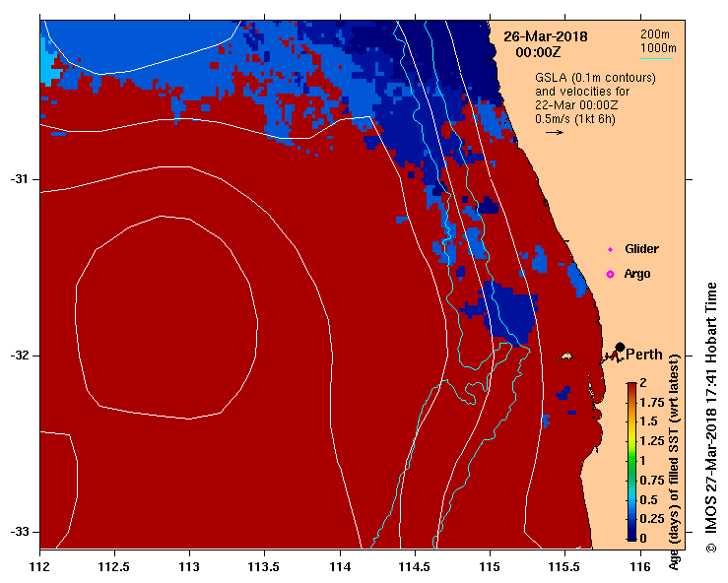
Task: Click the colorbar value '0.5'
Action: coord(649,499)
